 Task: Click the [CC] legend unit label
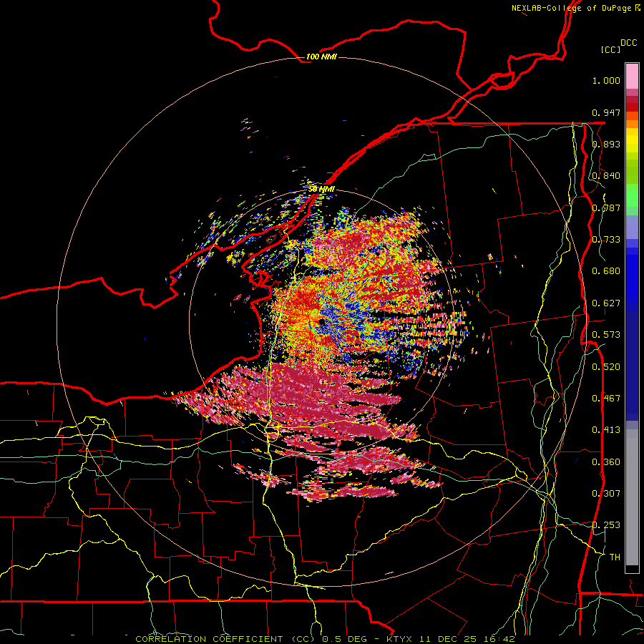pyautogui.click(x=610, y=49)
